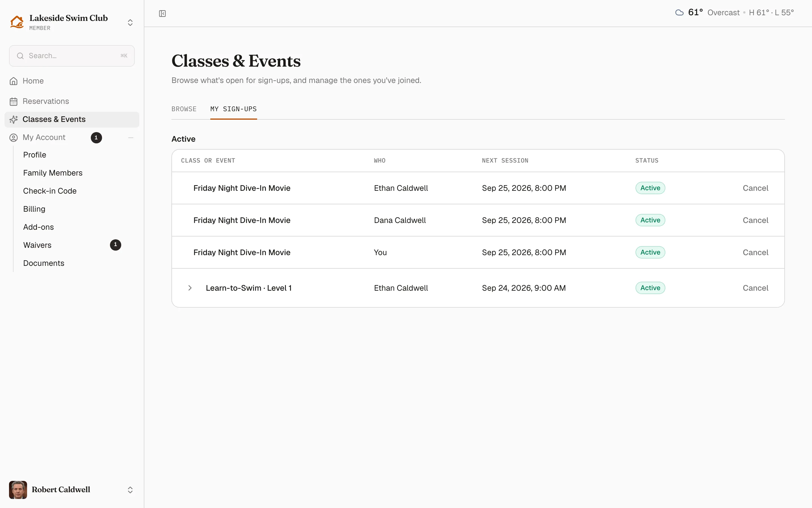Click the Lakeside Swim Club logo icon
The image size is (812, 508).
tap(17, 22)
